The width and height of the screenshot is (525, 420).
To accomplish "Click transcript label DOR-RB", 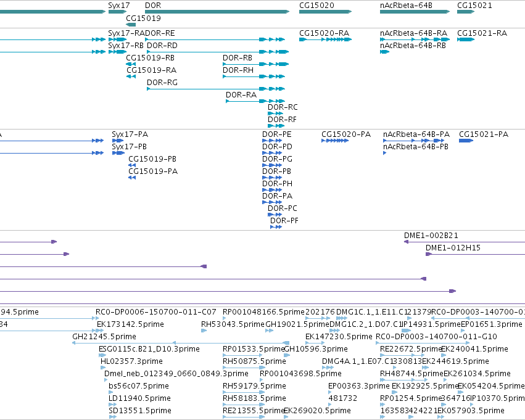I will point(238,58).
